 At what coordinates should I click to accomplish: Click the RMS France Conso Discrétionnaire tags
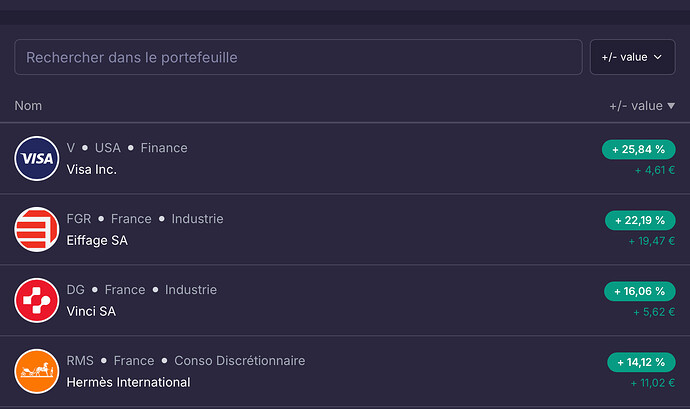click(x=186, y=361)
